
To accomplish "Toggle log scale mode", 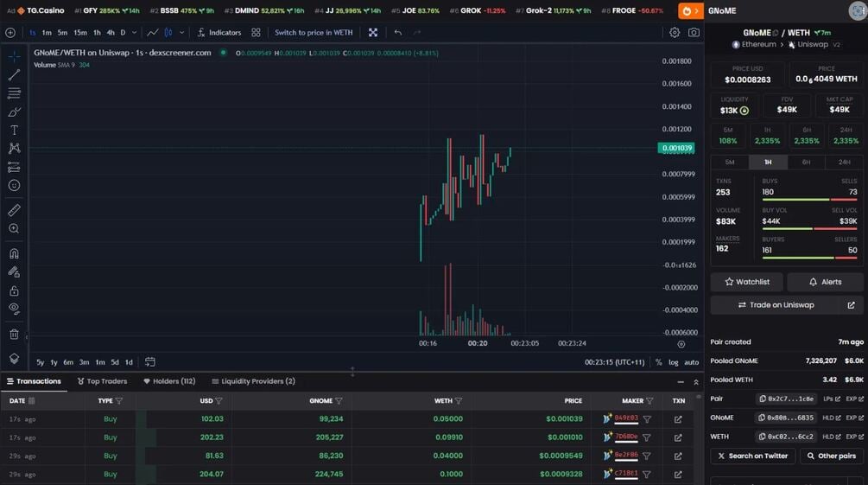I will 673,362.
